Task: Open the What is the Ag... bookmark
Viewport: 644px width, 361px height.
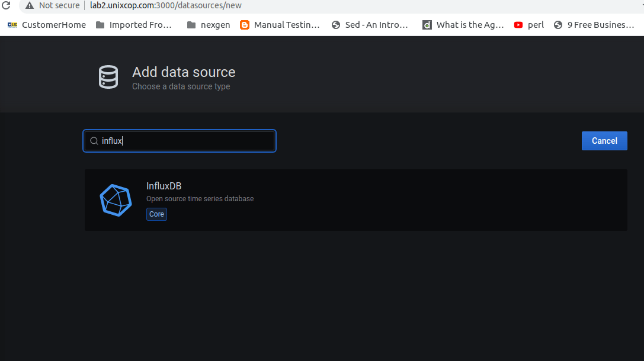Action: tap(463, 25)
